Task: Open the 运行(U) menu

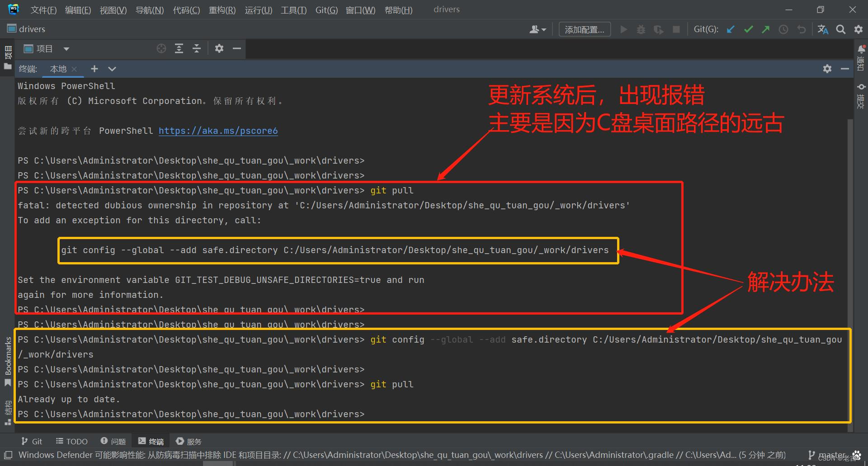Action: click(x=258, y=9)
